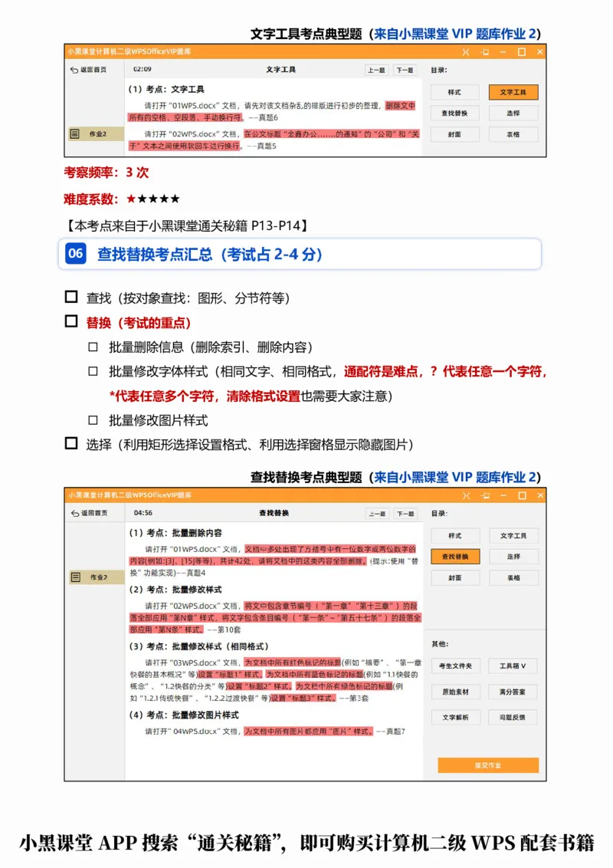Open 原始素材 for original materials
The image size is (613, 868).
coord(457,692)
